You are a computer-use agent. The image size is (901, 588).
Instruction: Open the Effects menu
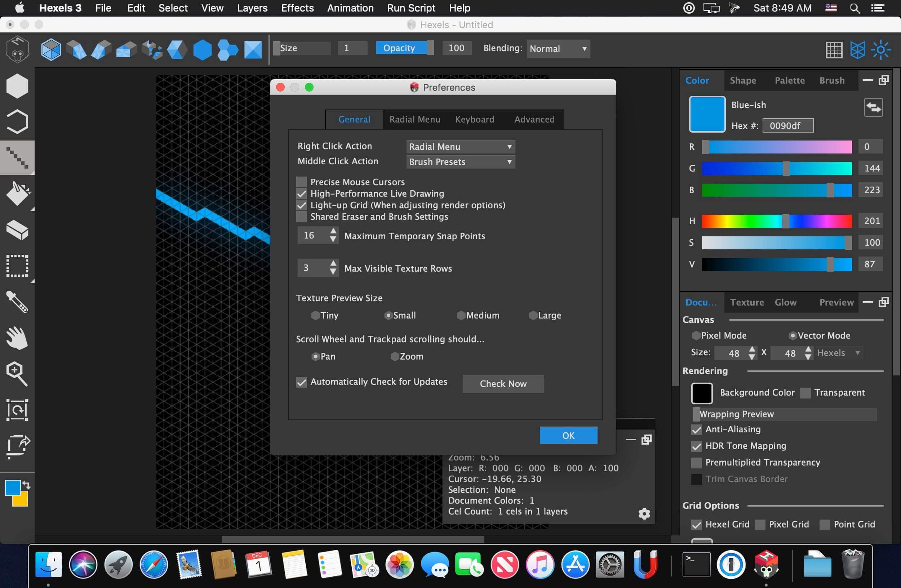297,8
